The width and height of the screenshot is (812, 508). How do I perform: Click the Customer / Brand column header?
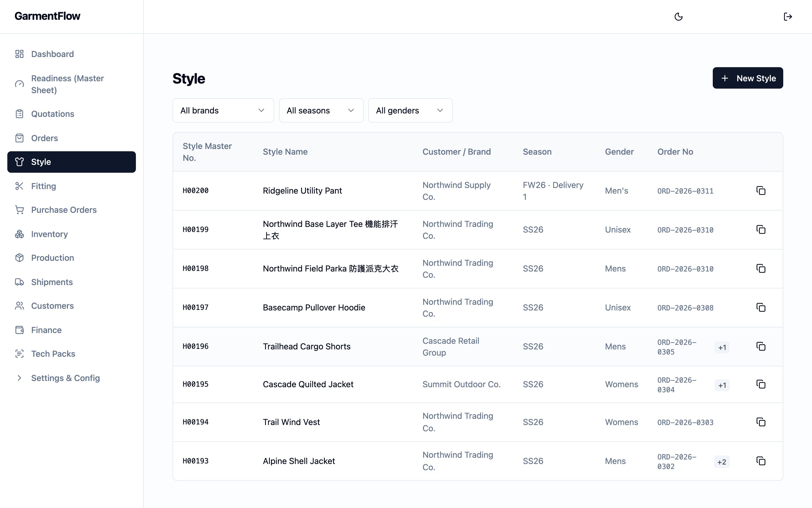click(456, 152)
